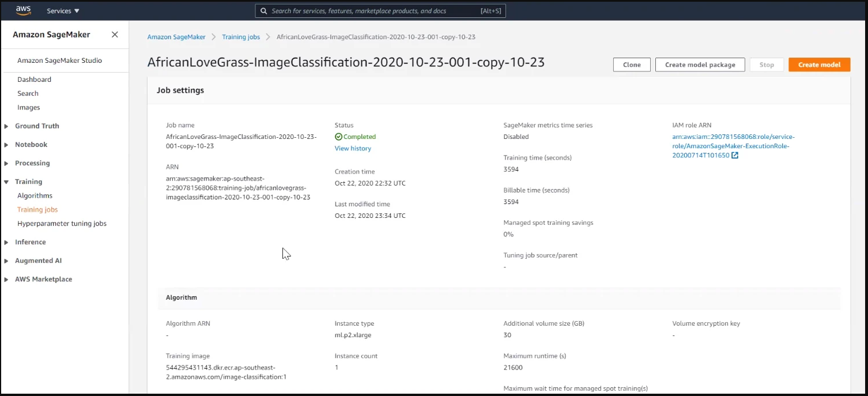Click the 'Volume encryption key' label
This screenshot has height=396, width=868.
click(706, 323)
